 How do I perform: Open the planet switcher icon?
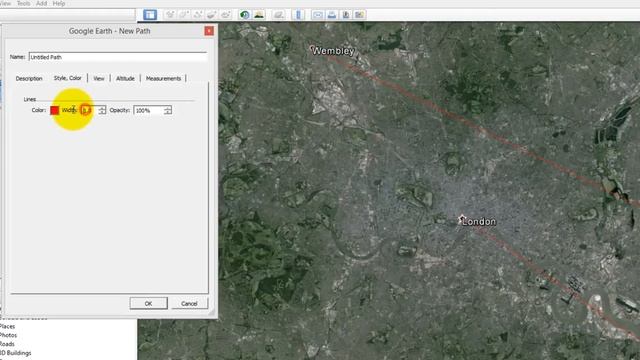point(279,15)
